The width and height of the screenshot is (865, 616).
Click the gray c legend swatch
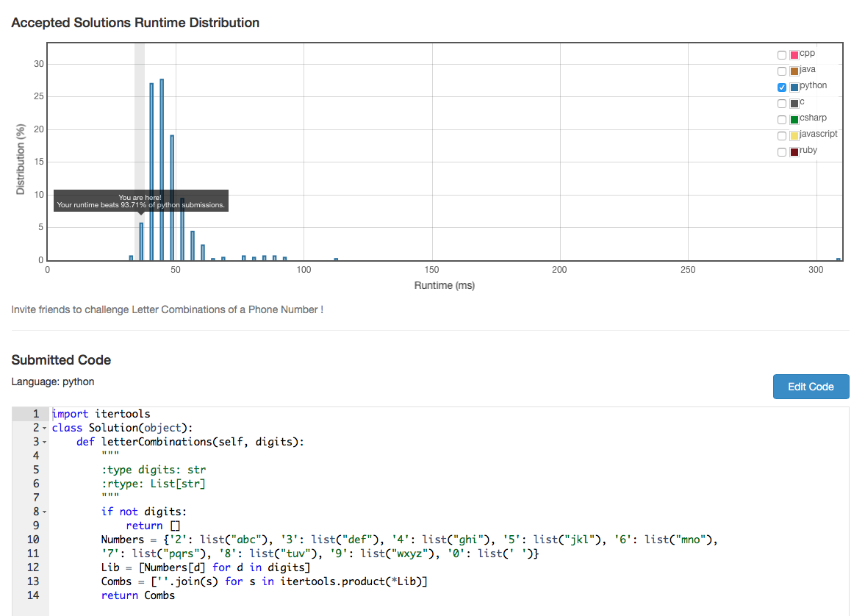tap(794, 104)
